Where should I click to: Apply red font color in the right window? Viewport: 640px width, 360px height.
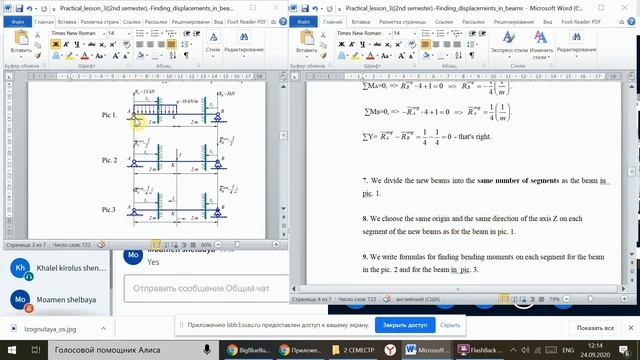click(x=370, y=56)
